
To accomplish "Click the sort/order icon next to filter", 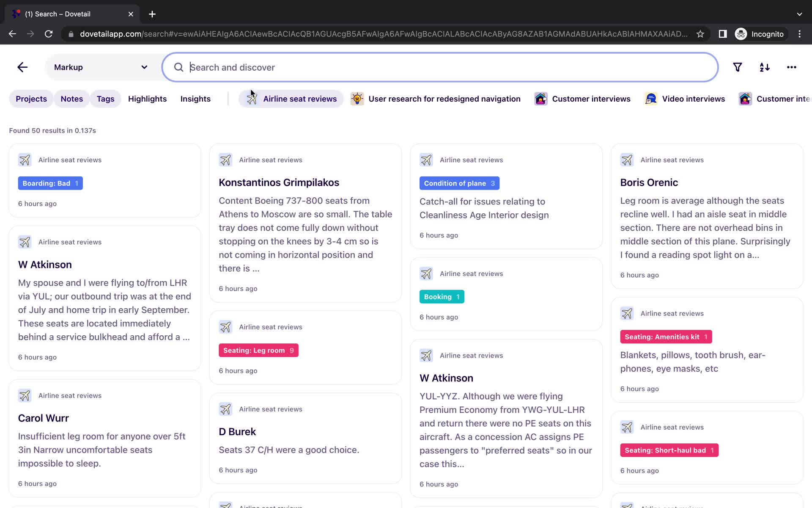I will pos(765,67).
